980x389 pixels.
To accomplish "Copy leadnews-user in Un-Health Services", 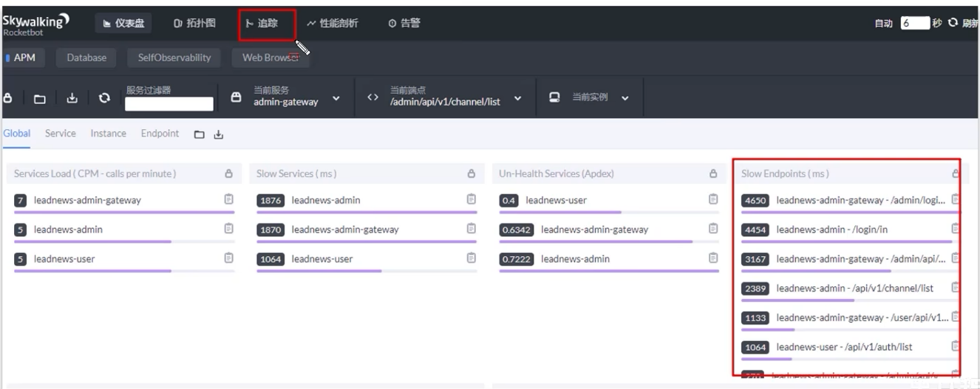I will (x=713, y=199).
